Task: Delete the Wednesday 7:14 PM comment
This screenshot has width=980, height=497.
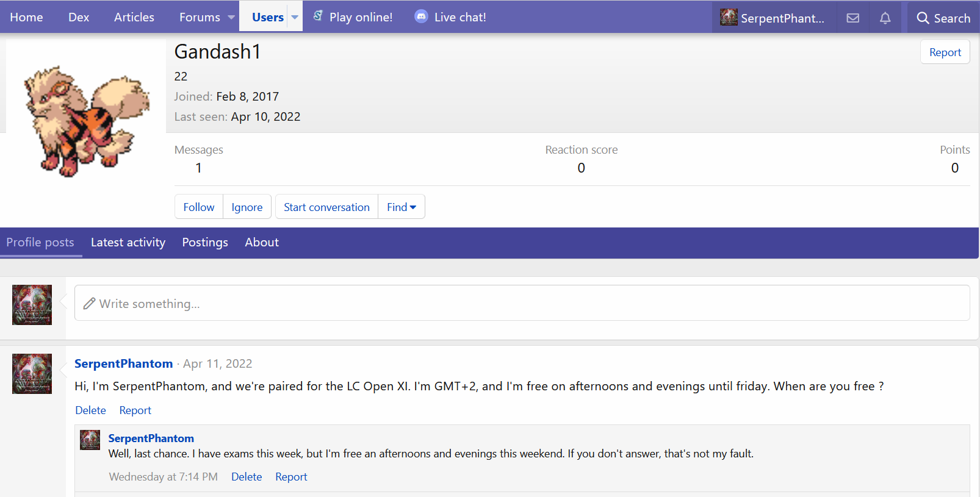Action: click(x=247, y=477)
